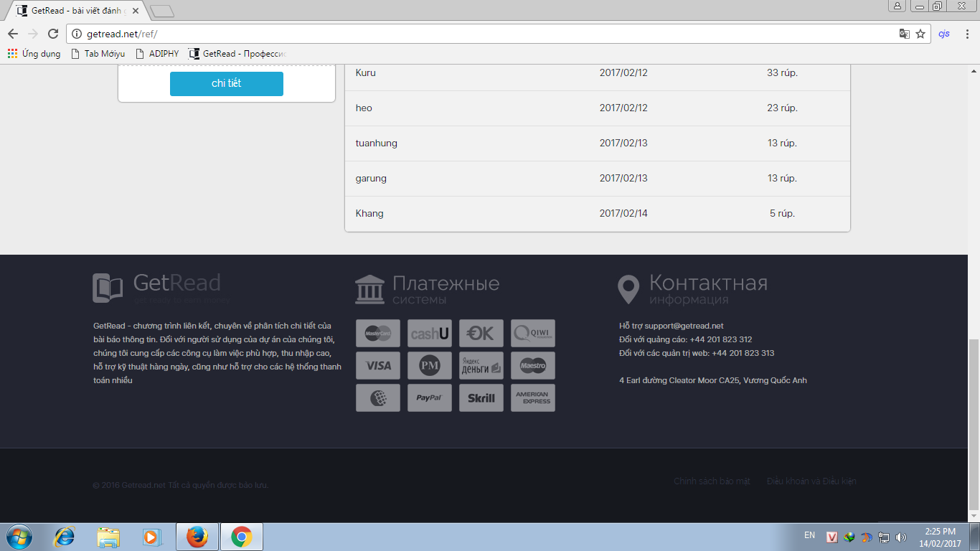Open the GetRead bookmark in bookmarks bar
The height and width of the screenshot is (551, 980).
pyautogui.click(x=237, y=54)
